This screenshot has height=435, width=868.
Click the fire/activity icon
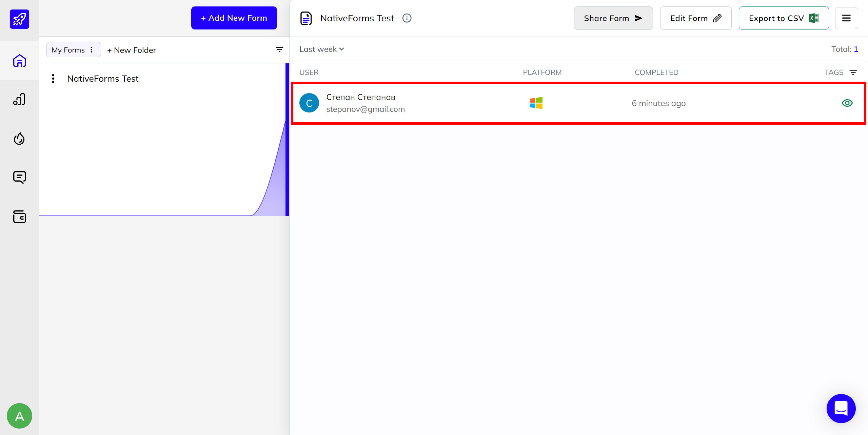tap(19, 139)
